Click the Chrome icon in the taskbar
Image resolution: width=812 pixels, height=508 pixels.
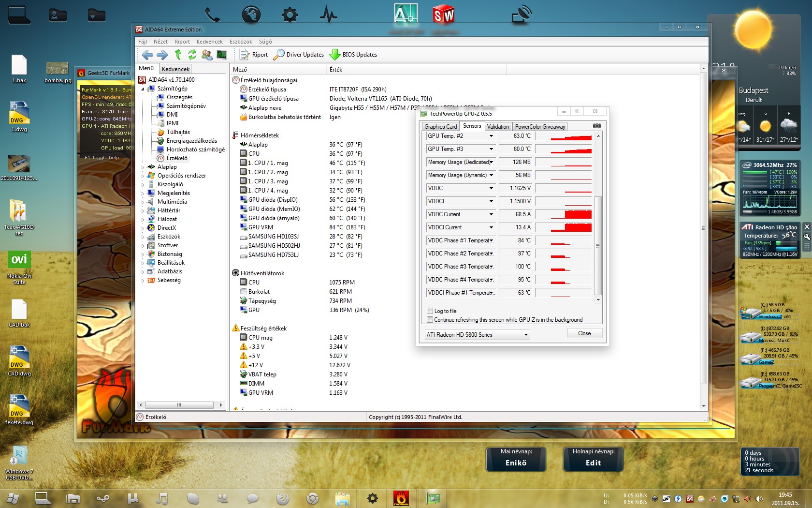point(313,498)
